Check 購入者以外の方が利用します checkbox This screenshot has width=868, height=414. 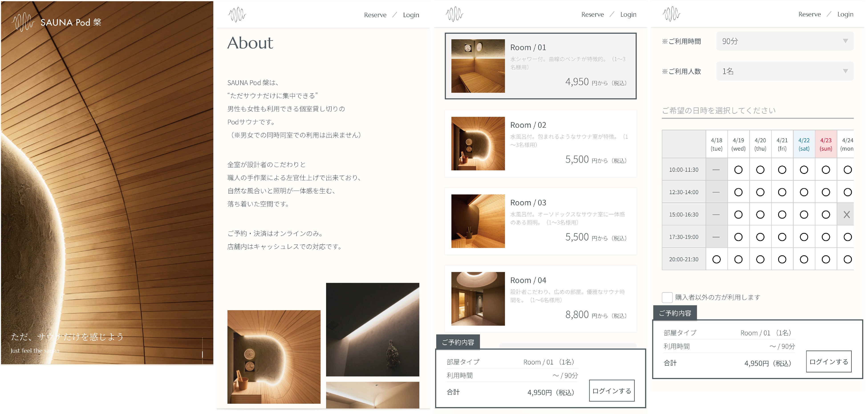coord(667,297)
